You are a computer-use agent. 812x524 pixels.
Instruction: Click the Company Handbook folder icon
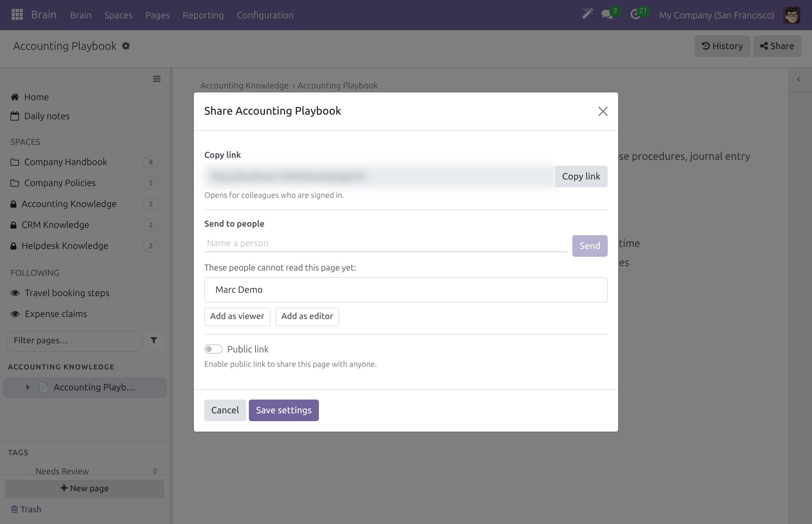click(x=15, y=162)
